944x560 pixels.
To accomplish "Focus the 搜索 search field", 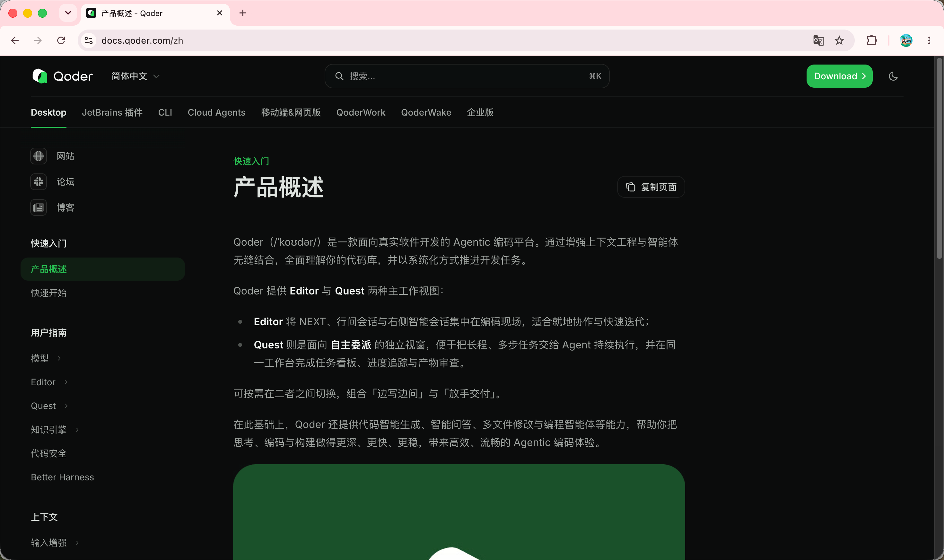I will click(467, 76).
